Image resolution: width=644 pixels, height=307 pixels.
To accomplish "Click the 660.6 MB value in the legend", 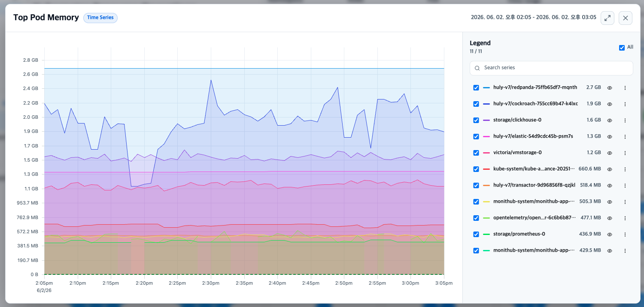I will point(589,169).
